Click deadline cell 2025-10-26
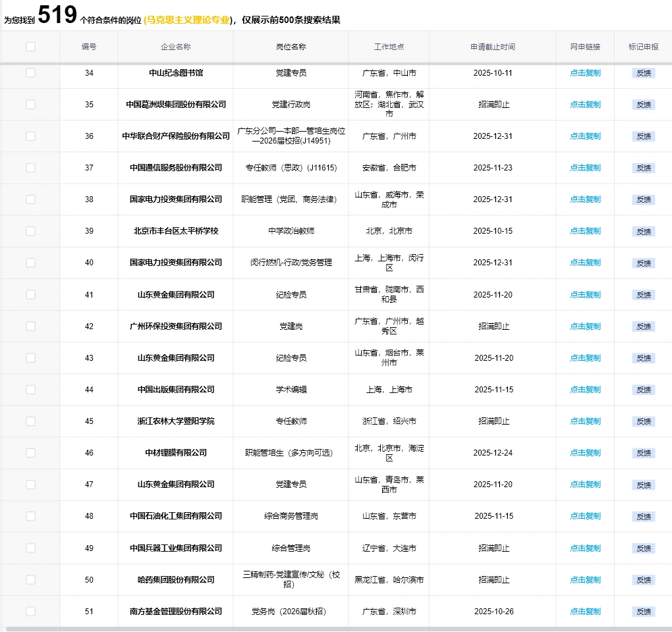The image size is (672, 632). tap(493, 612)
